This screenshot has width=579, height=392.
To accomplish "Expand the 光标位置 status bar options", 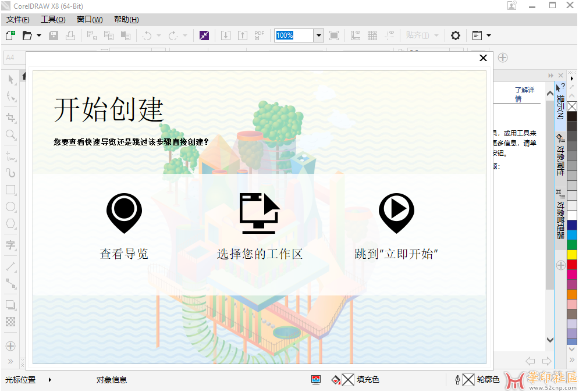I will pyautogui.click(x=50, y=380).
